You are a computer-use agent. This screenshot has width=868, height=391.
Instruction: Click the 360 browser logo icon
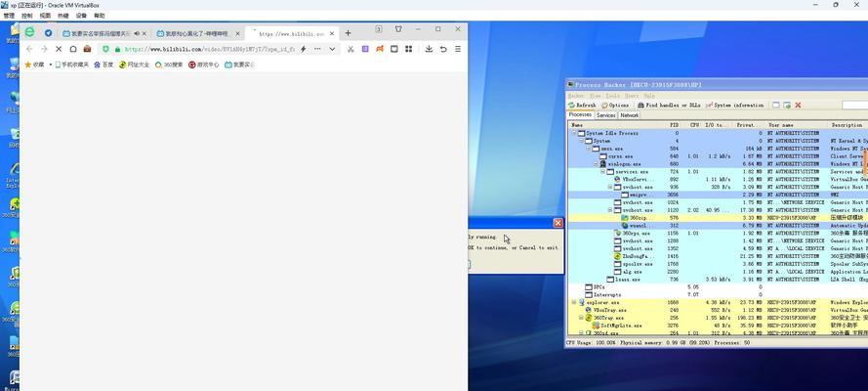click(x=29, y=32)
